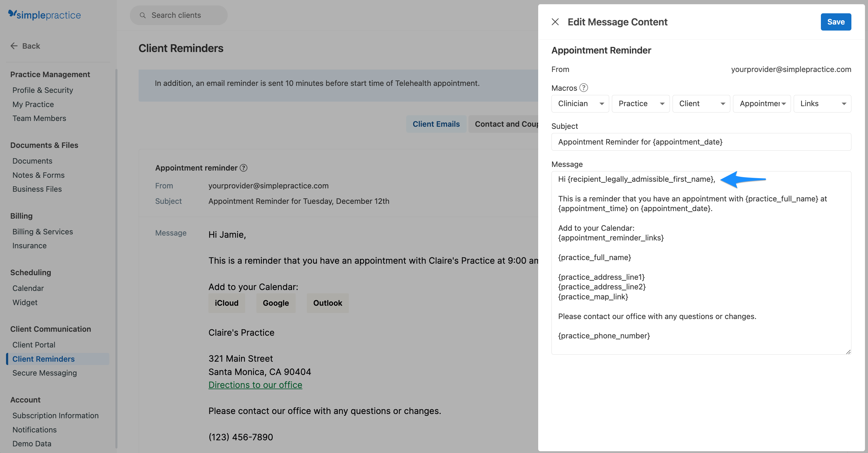Screen dimensions: 868x453
Task: Open the Directions to our office link
Action: tap(255, 385)
